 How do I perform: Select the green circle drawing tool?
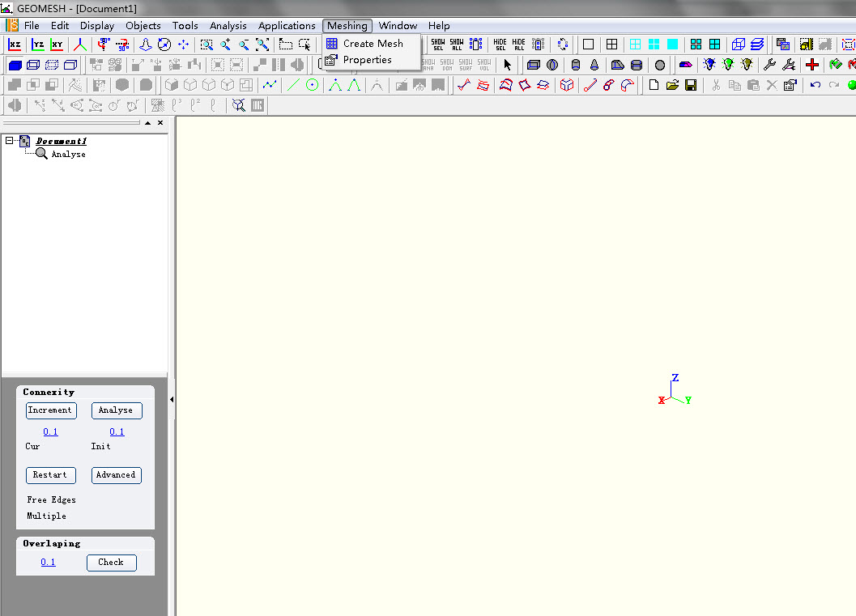click(313, 85)
